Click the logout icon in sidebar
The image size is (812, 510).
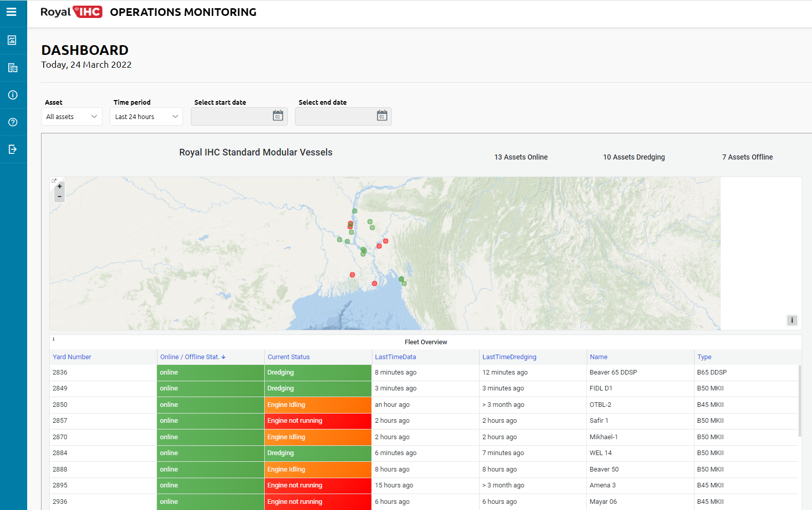13,149
